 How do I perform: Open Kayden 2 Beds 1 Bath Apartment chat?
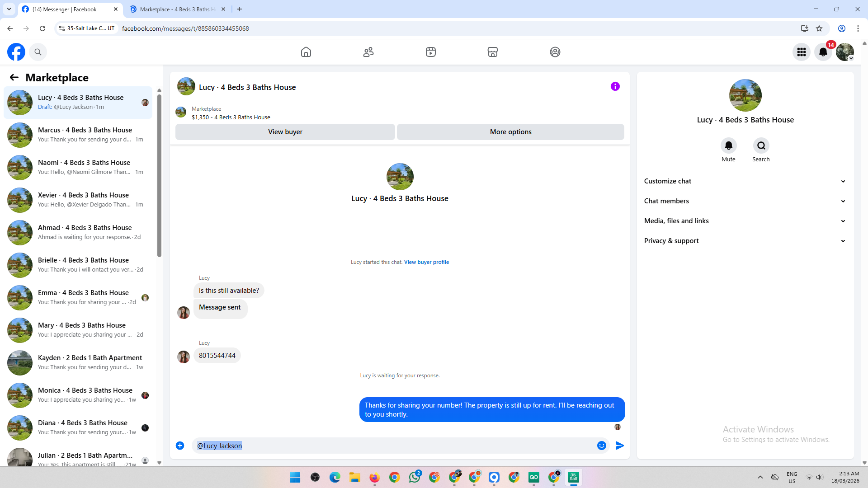(78, 362)
